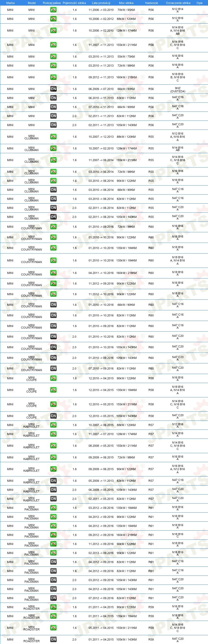The width and height of the screenshot is (208, 644).
Task: Click the 'N18 B16 B, N18 B16 C' engine code
Action: (x=178, y=77)
